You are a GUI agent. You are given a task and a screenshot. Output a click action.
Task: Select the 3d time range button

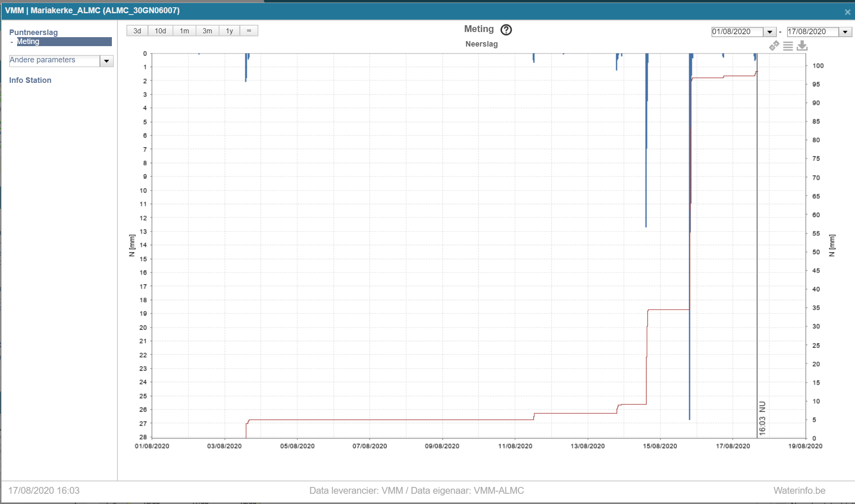(x=137, y=31)
